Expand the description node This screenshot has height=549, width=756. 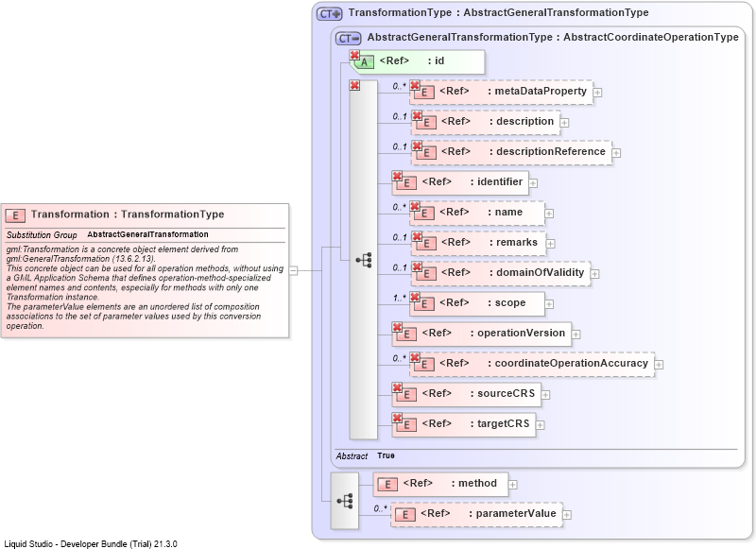point(564,123)
